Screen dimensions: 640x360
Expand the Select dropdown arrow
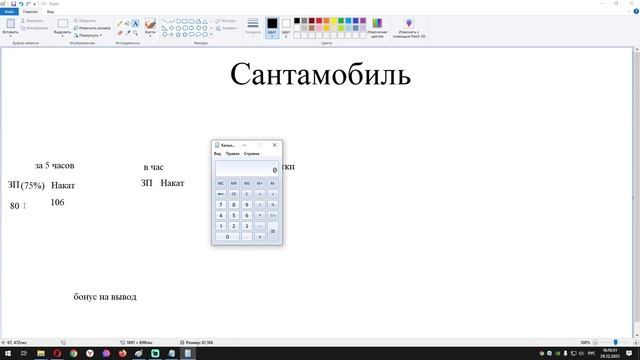coord(62,36)
